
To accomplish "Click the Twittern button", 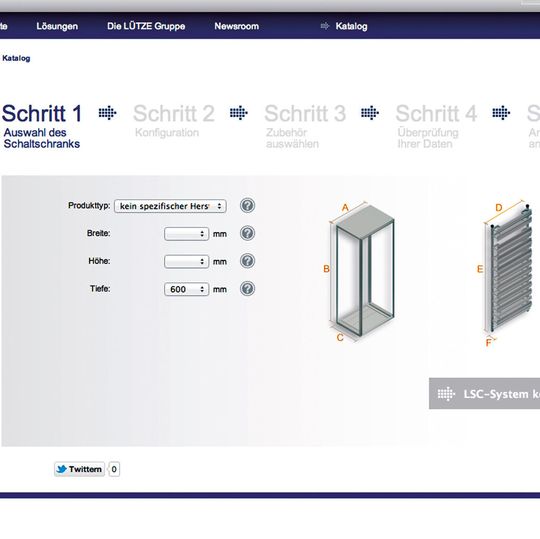I will pos(79,469).
